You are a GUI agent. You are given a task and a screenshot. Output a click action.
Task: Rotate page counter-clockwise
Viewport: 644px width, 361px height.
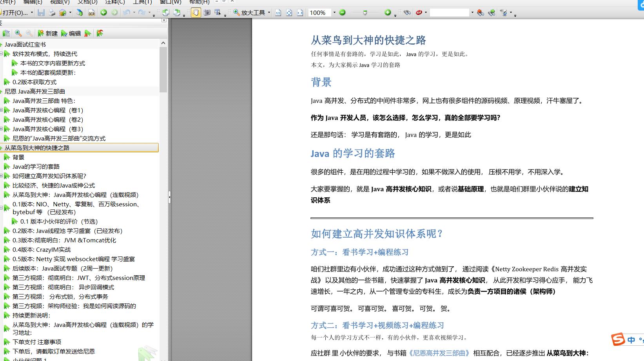[166, 13]
